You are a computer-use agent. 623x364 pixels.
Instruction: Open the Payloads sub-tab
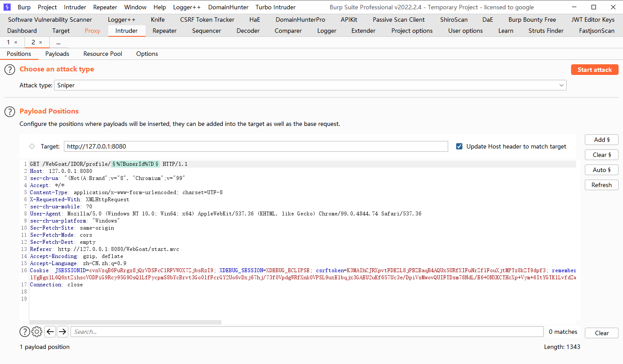(x=57, y=54)
